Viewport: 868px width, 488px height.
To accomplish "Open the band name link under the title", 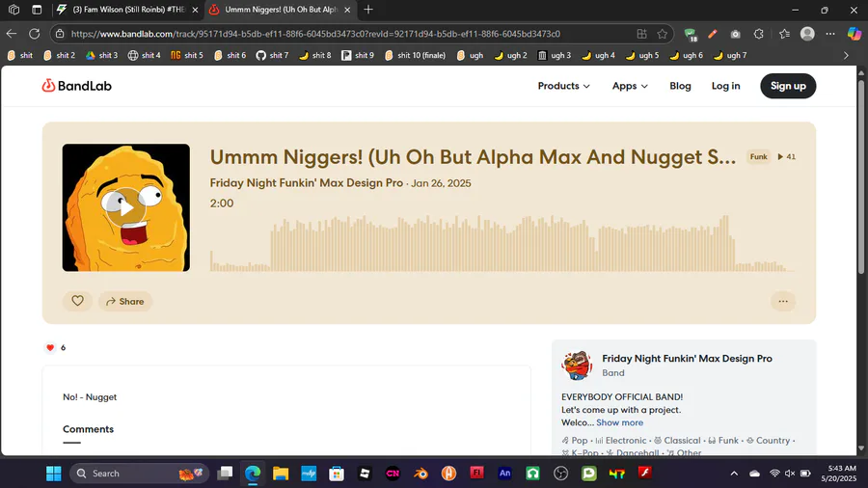I will [306, 182].
